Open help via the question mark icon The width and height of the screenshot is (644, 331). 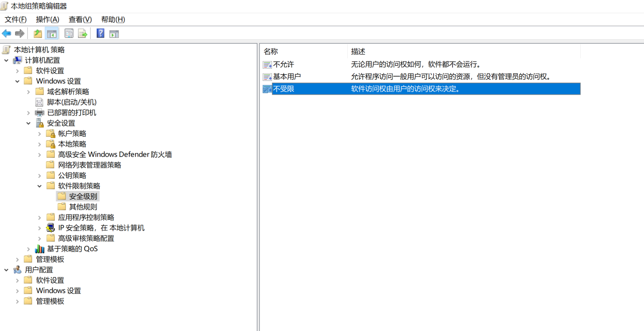[101, 33]
